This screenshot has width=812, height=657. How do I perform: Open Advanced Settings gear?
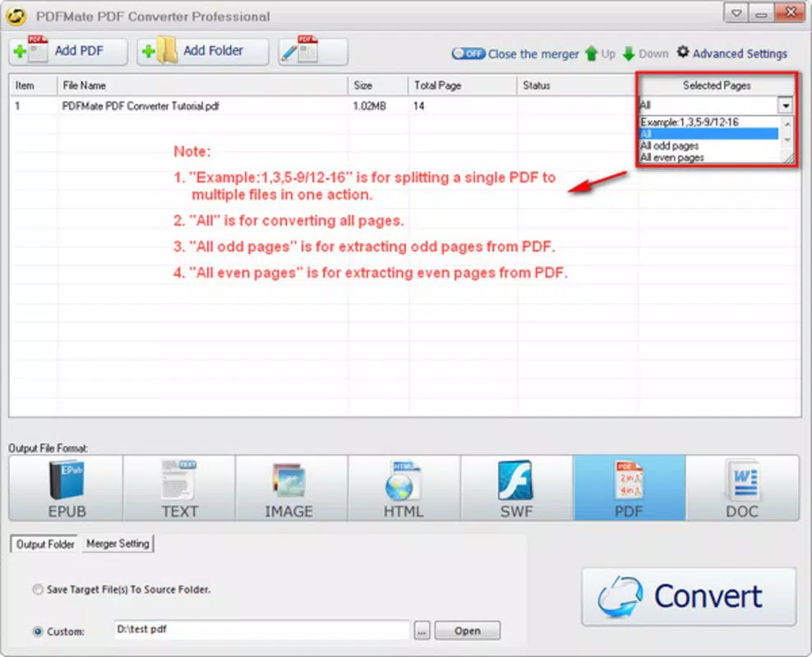732,53
